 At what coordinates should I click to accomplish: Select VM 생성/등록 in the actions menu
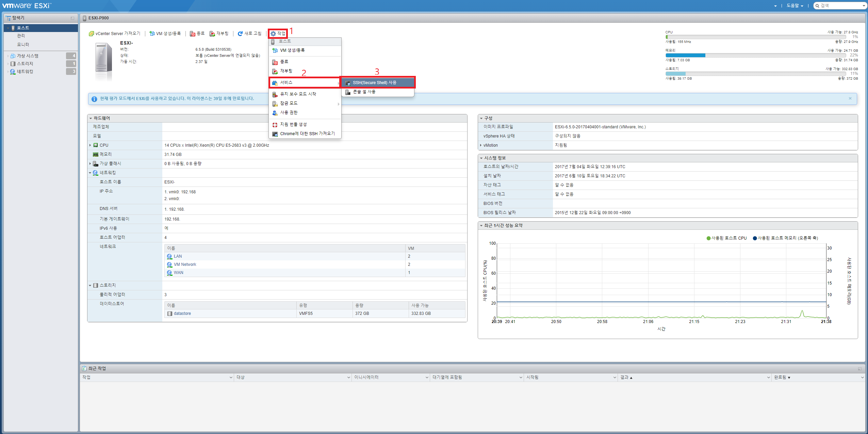pyautogui.click(x=305, y=50)
